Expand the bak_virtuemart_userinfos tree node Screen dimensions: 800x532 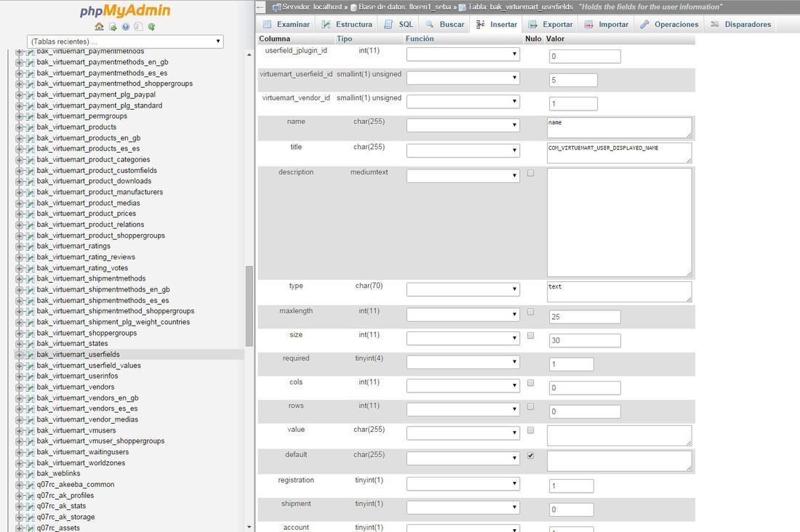(x=20, y=376)
